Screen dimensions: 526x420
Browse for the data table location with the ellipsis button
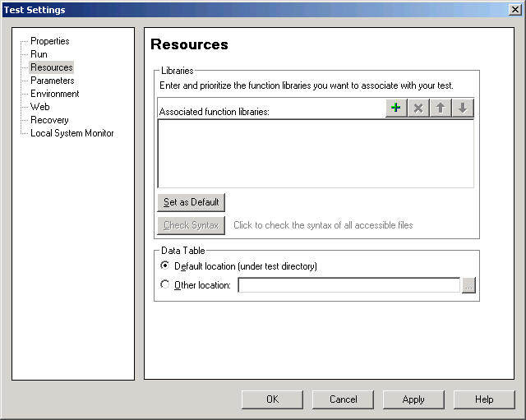click(x=468, y=285)
